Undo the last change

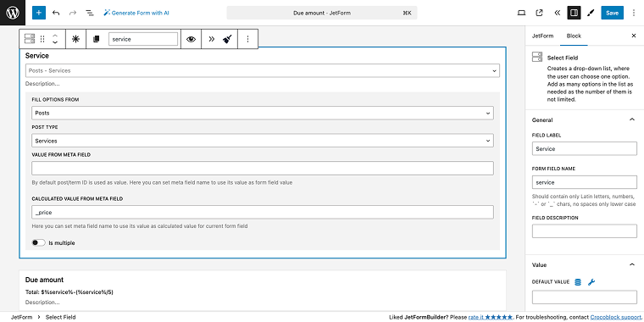coord(56,13)
